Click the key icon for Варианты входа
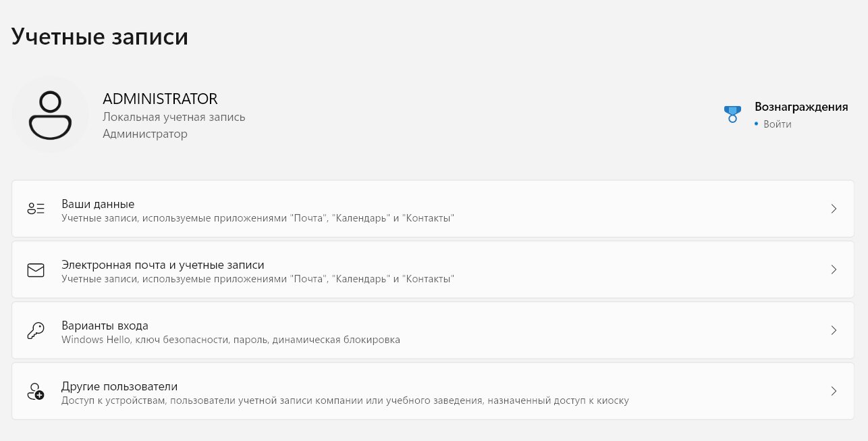The width and height of the screenshot is (868, 441). (x=36, y=330)
